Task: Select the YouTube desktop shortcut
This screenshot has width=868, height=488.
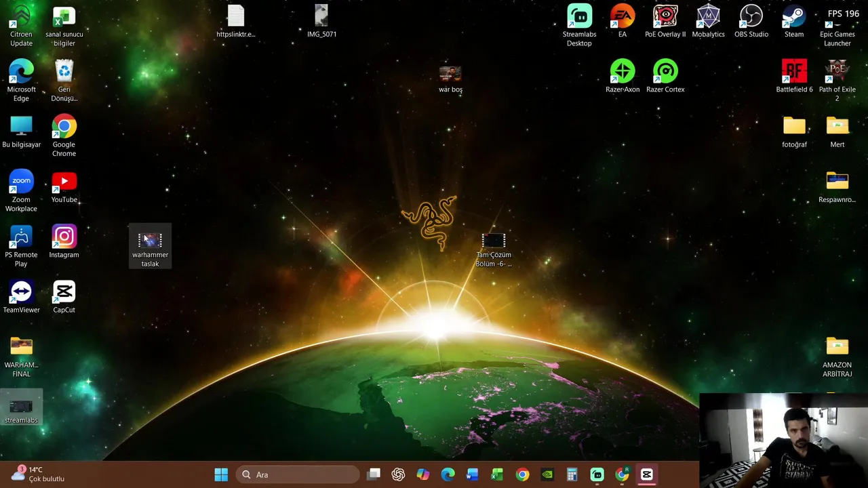Action: [64, 187]
